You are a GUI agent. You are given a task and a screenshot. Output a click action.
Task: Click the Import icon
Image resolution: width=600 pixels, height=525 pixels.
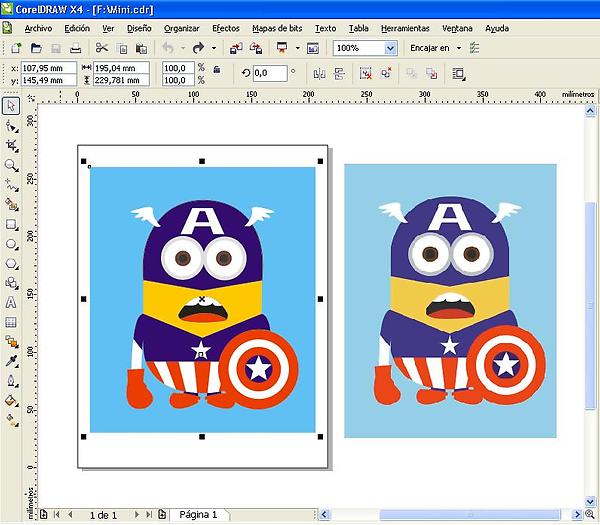pos(236,48)
